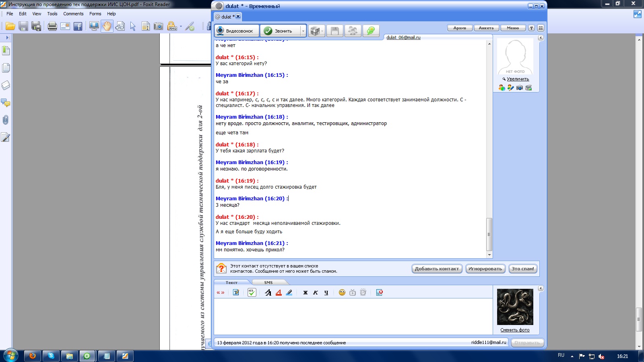Image resolution: width=644 pixels, height=362 pixels.
Task: Open the dulat_06@mail.ru link
Action: point(403,37)
